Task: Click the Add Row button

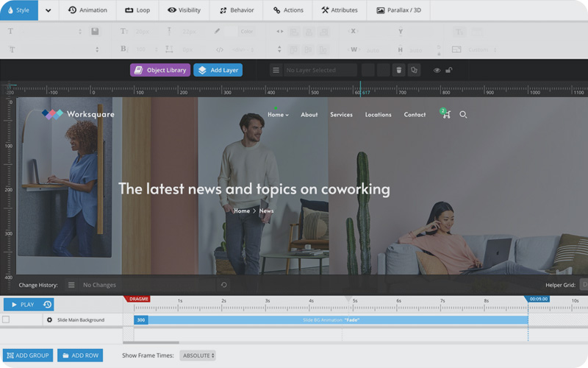Action: coord(80,355)
